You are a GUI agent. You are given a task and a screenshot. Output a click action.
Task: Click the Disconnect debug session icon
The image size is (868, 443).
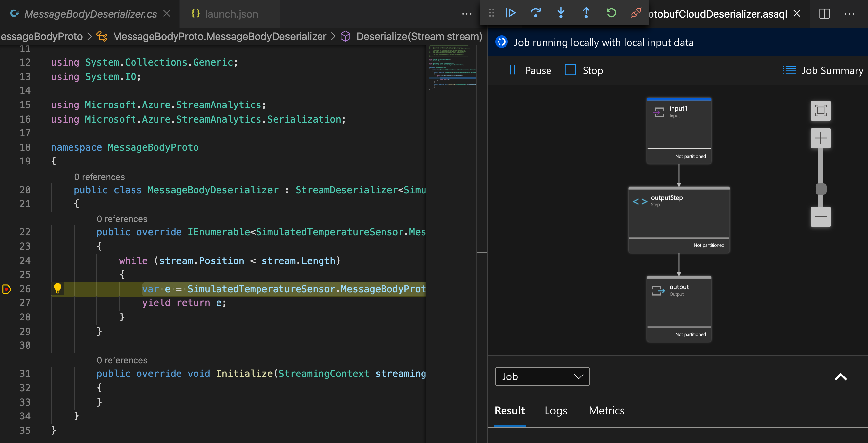click(x=636, y=12)
